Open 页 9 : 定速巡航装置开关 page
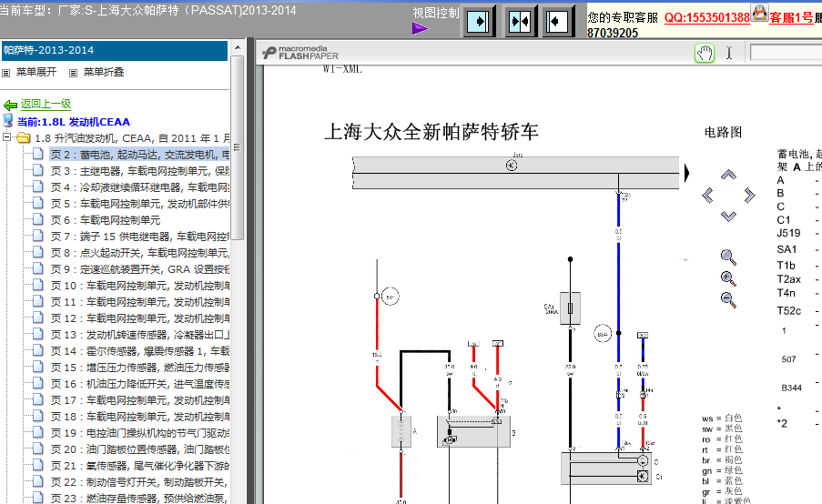The width and height of the screenshot is (822, 504). click(x=139, y=268)
